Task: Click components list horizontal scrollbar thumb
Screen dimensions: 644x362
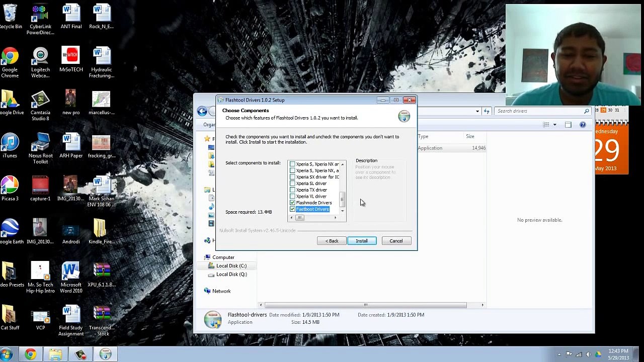Action: (299, 218)
